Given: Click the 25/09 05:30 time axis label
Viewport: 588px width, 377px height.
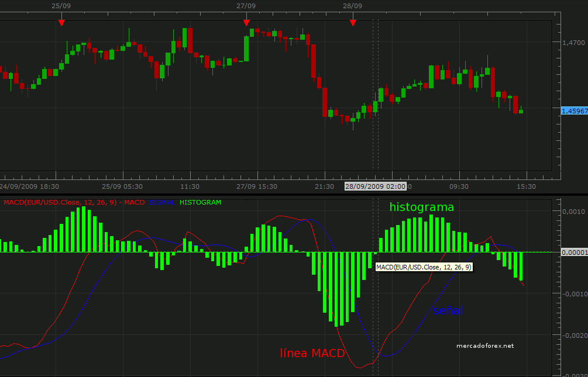Looking at the screenshot, I should pos(122,186).
